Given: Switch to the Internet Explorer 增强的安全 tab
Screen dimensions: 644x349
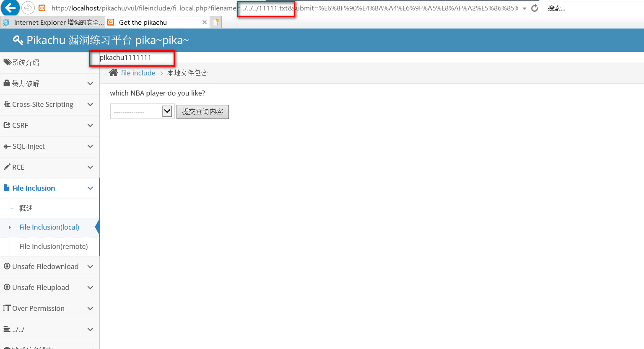Looking at the screenshot, I should (53, 22).
